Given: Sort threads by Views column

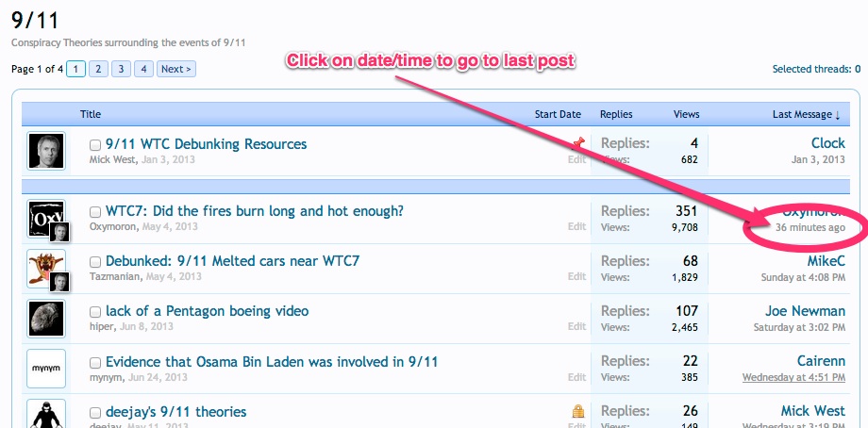Looking at the screenshot, I should pyautogui.click(x=686, y=114).
